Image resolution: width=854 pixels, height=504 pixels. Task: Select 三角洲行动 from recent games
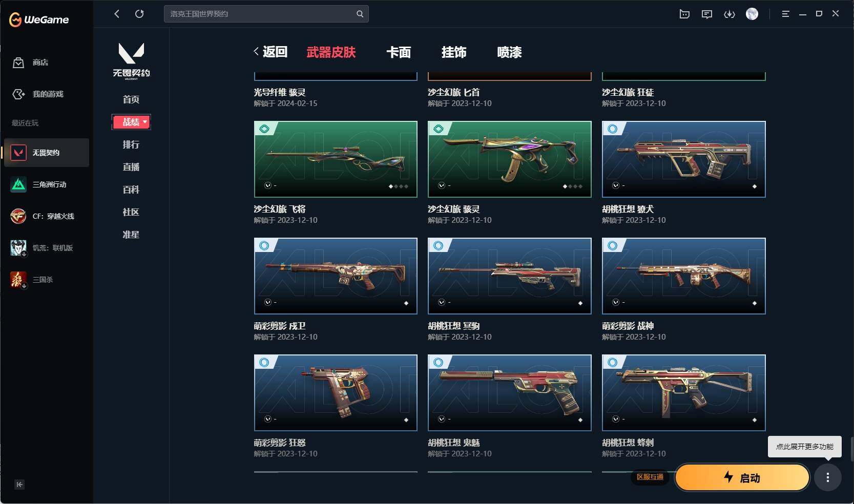coord(46,184)
